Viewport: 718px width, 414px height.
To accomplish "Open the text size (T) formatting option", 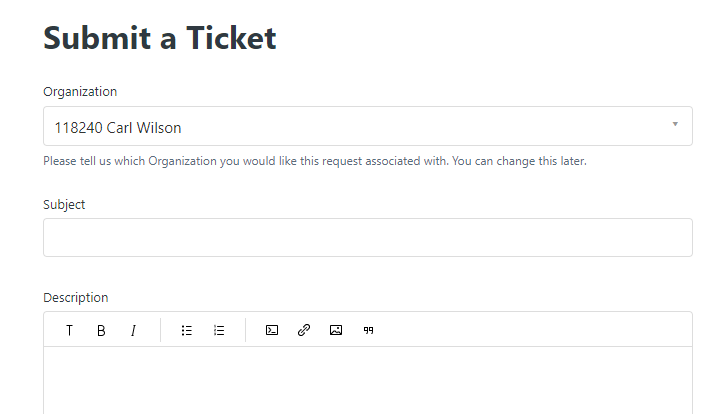I will 69,330.
